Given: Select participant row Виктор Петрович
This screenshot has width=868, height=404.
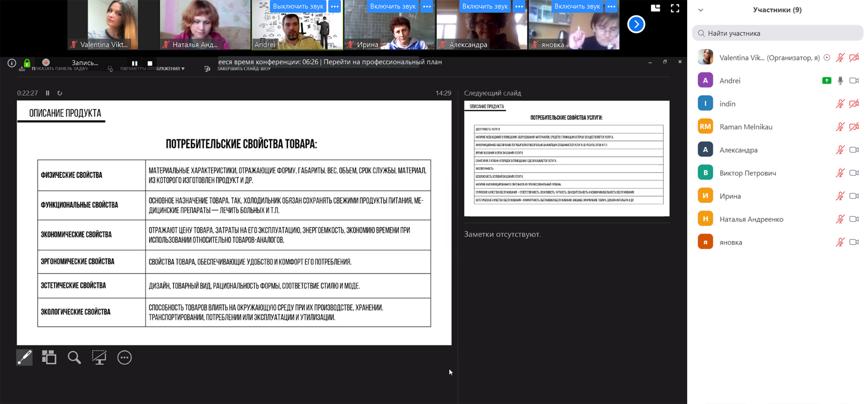Looking at the screenshot, I should (778, 173).
